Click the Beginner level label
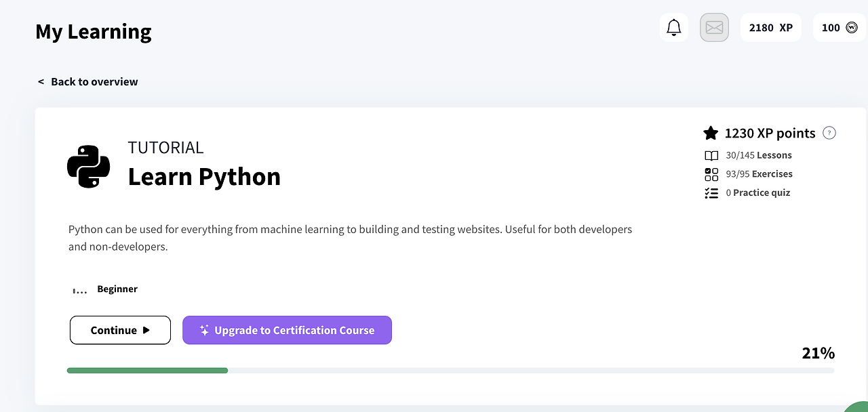868x412 pixels. click(x=117, y=289)
